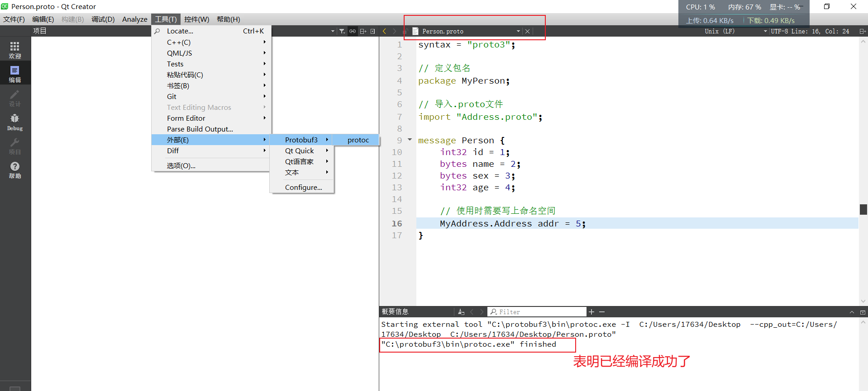Click the split panel icon in project pane
Screen dimensions: 868x391
pyautogui.click(x=363, y=31)
